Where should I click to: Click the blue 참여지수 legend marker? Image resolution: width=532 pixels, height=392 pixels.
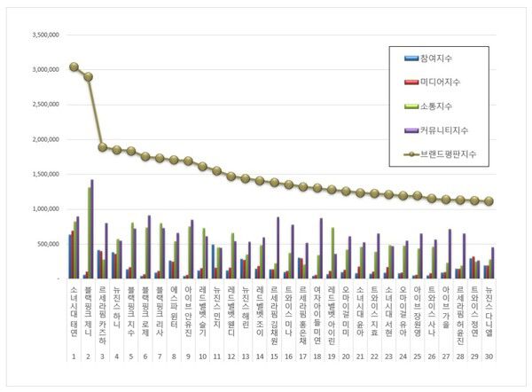coord(413,59)
